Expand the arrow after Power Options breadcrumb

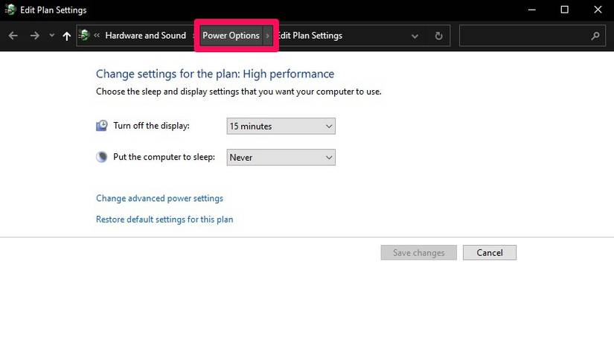click(267, 36)
